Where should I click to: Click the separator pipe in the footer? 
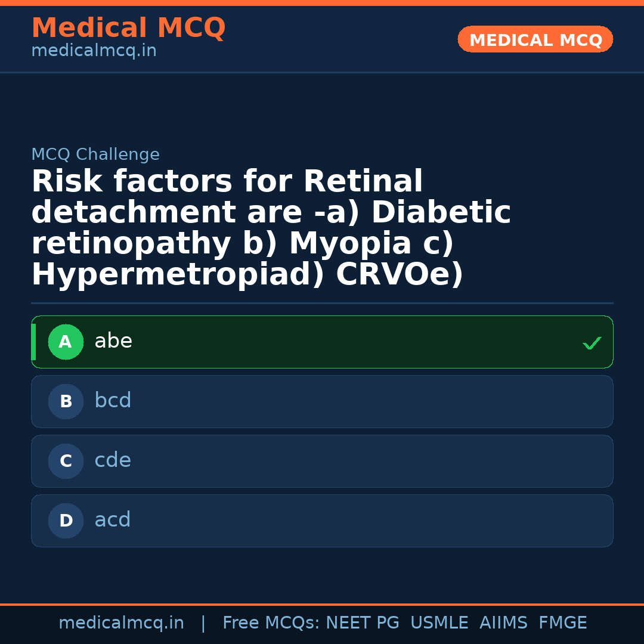click(x=203, y=623)
